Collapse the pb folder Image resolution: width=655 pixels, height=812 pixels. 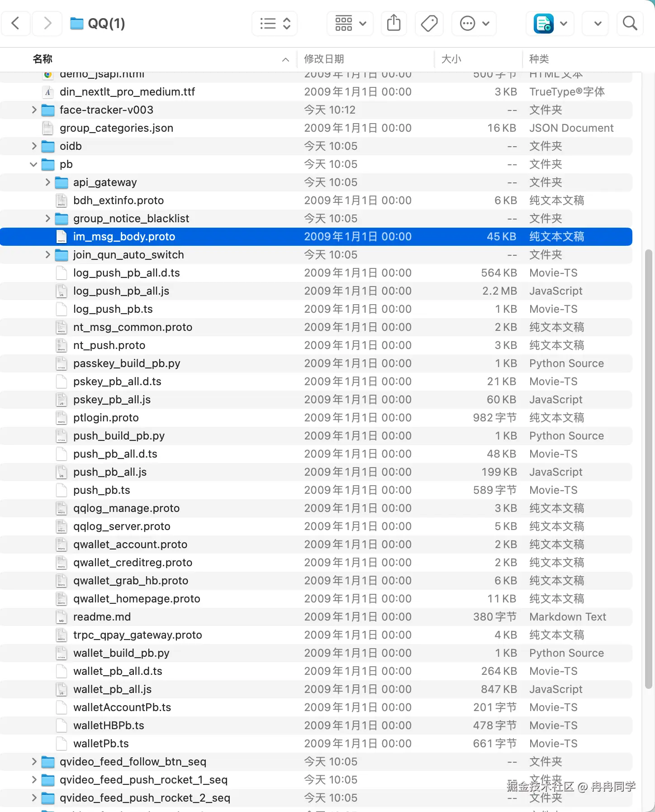(x=33, y=164)
